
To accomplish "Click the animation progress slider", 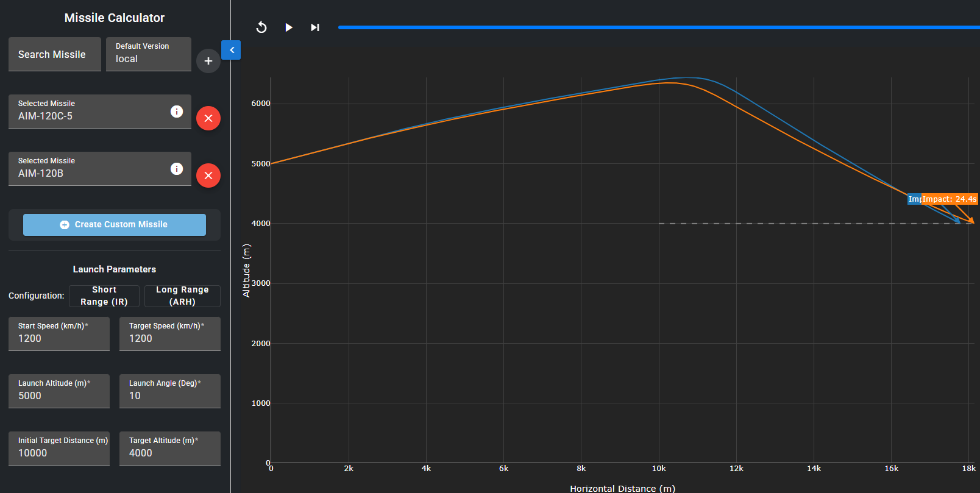I will pos(658,27).
